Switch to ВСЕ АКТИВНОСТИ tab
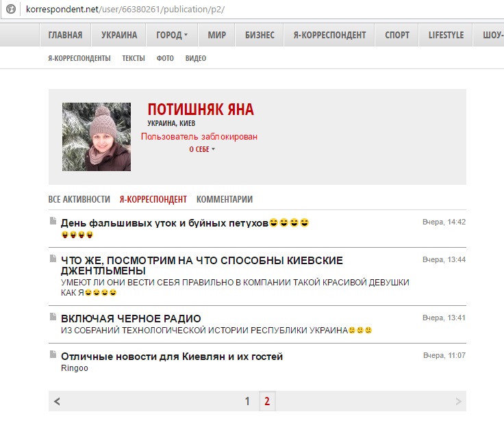504x425 pixels. [79, 199]
